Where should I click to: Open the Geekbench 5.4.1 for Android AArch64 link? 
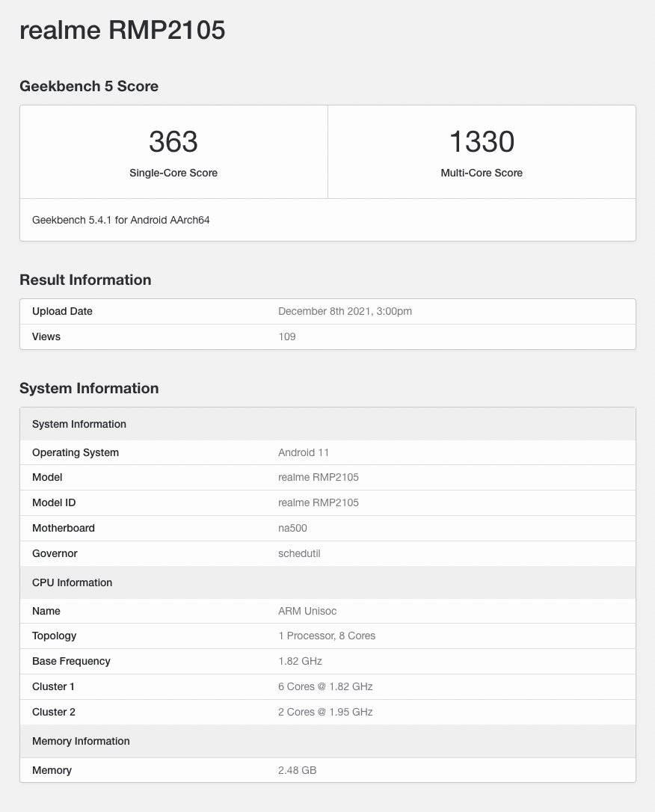click(x=120, y=220)
